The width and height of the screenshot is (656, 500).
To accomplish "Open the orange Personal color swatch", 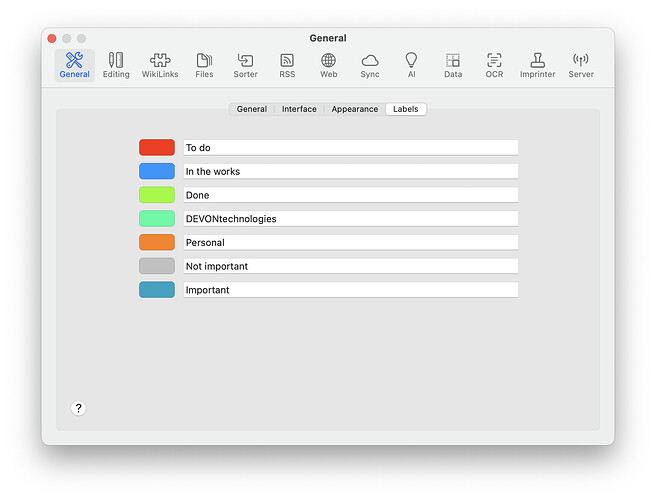I will coord(157,243).
